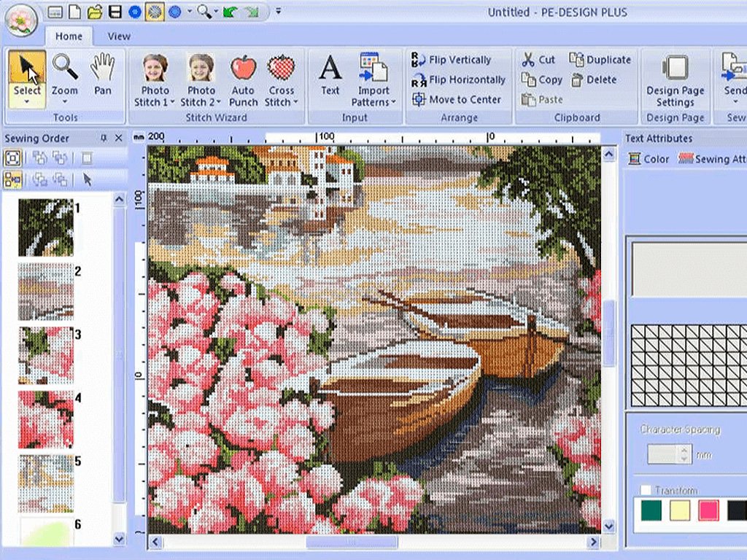
Task: Click the Text input tool
Action: (x=330, y=75)
